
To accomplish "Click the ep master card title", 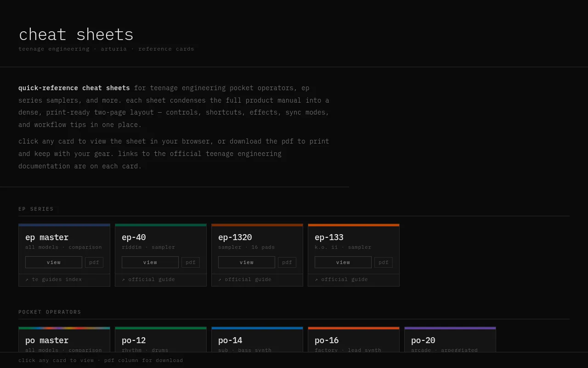I will [47, 237].
